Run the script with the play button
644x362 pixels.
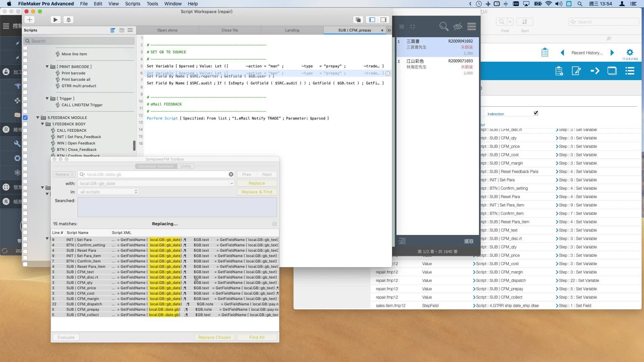(55, 20)
